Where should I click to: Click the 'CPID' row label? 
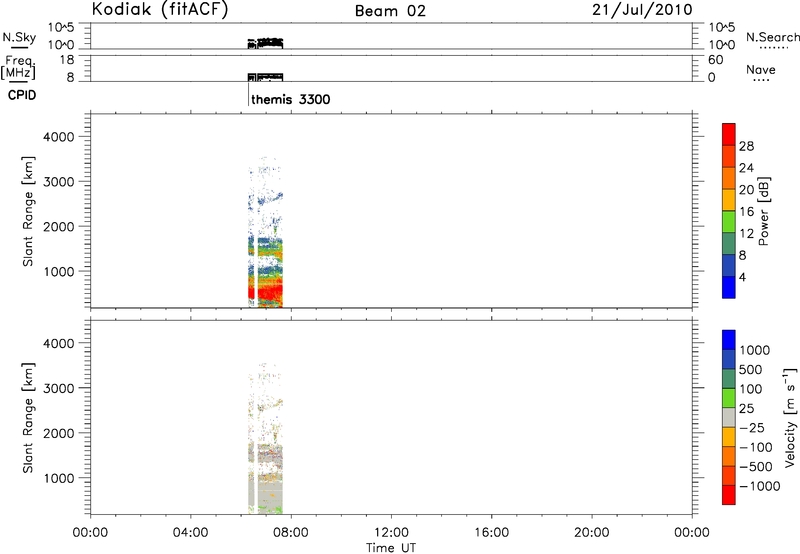[22, 95]
